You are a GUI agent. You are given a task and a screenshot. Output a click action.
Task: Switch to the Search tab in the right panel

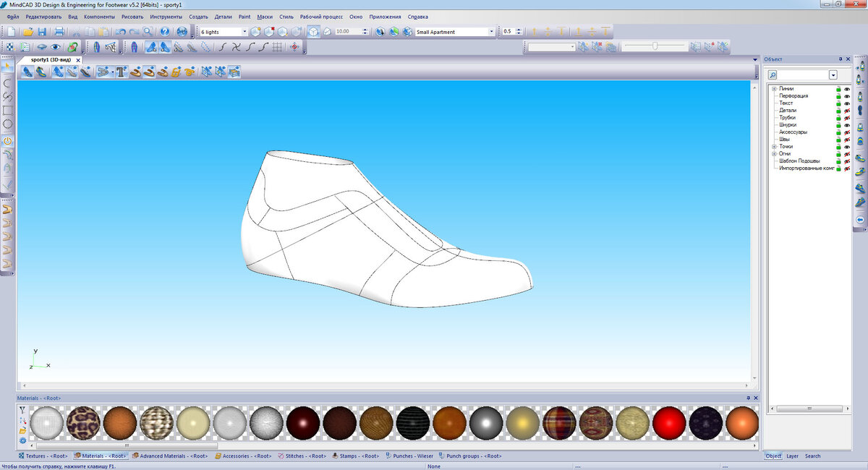click(x=813, y=456)
